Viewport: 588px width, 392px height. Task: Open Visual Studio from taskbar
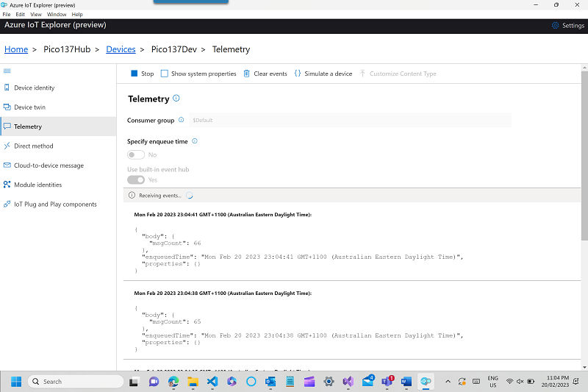(x=348, y=382)
